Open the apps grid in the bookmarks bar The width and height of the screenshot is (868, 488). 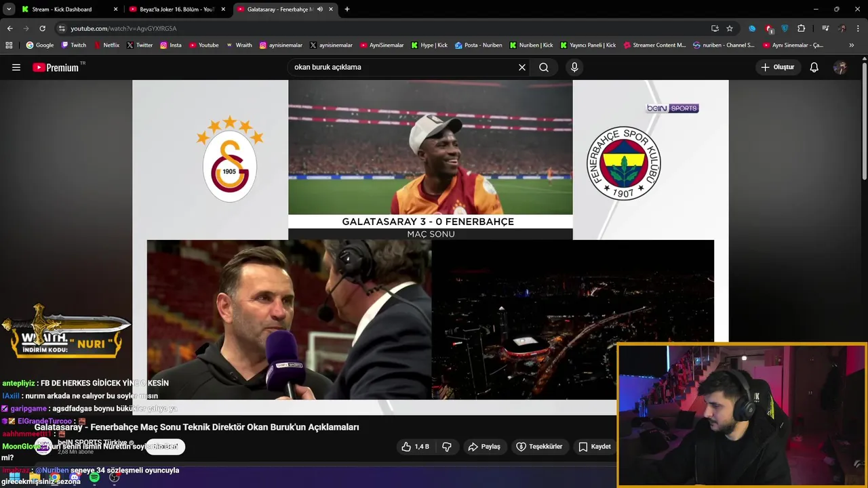[9, 45]
